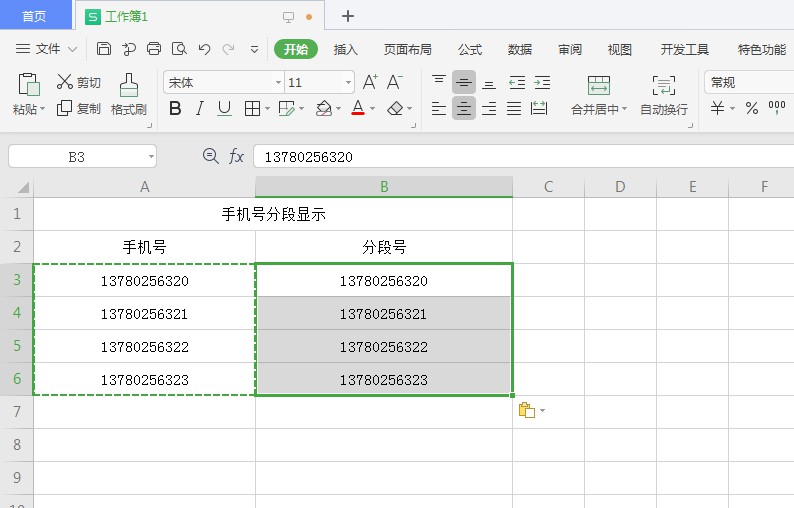Expand Merge and Center dropdown arrow

[x=624, y=109]
